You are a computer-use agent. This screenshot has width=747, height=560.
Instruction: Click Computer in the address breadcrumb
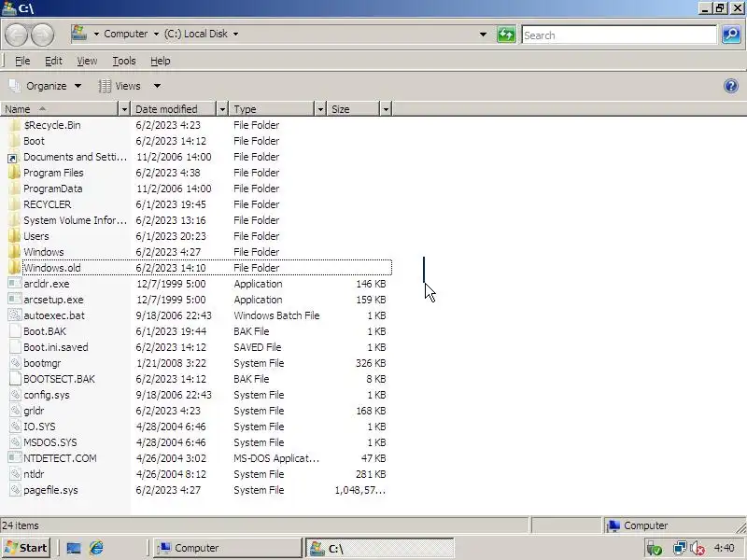click(126, 34)
